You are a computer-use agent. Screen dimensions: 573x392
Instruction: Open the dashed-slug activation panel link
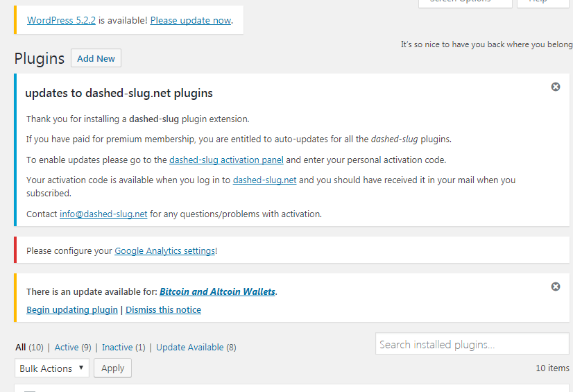tap(226, 160)
